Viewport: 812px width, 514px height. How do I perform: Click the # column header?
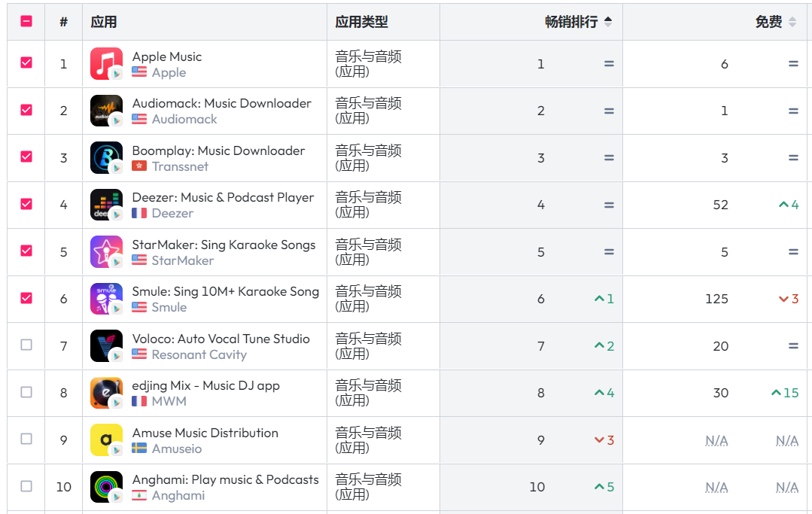64,22
